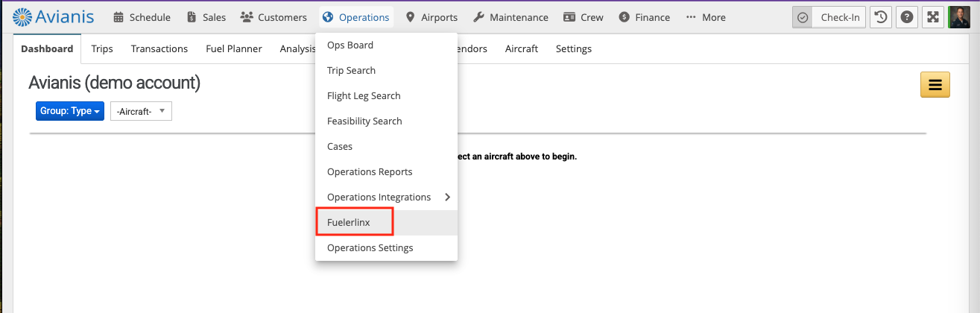Open the Schedule calendar menu
This screenshot has height=313, width=980.
coord(142,17)
